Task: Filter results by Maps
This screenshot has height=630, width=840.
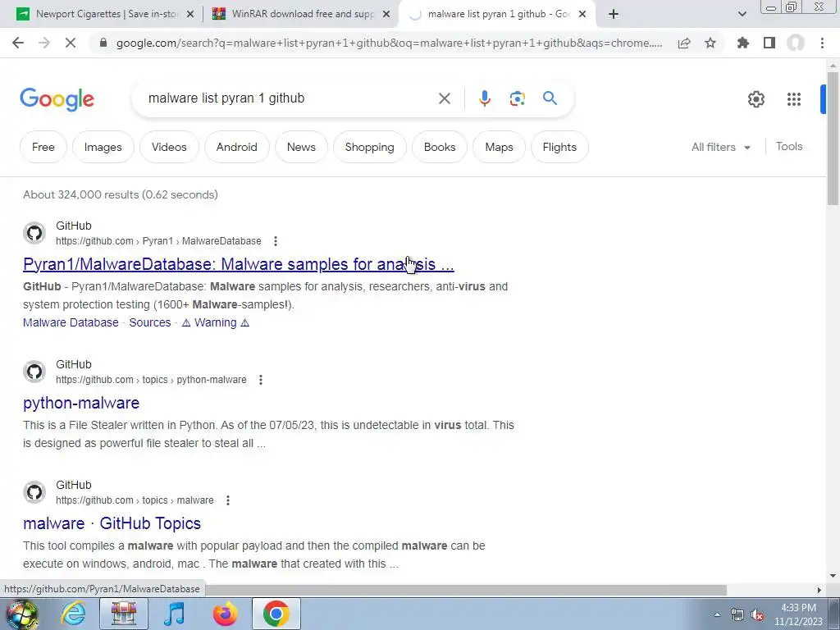Action: tap(500, 147)
